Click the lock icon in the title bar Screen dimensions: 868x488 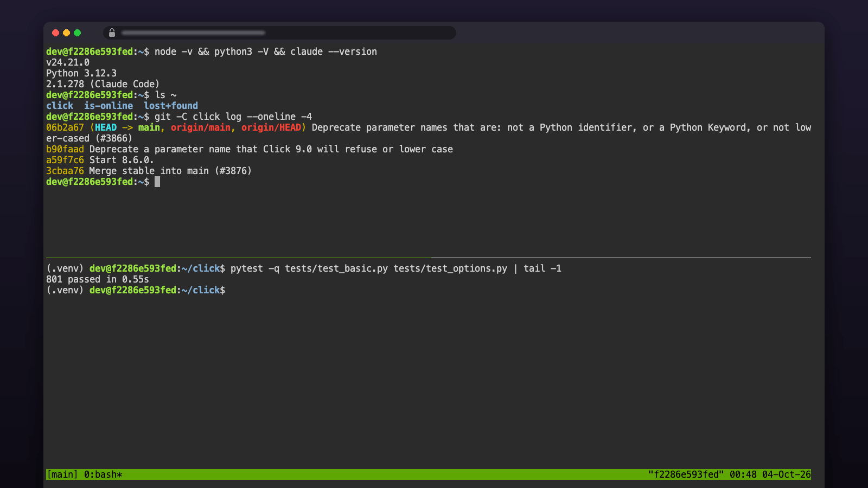click(112, 33)
